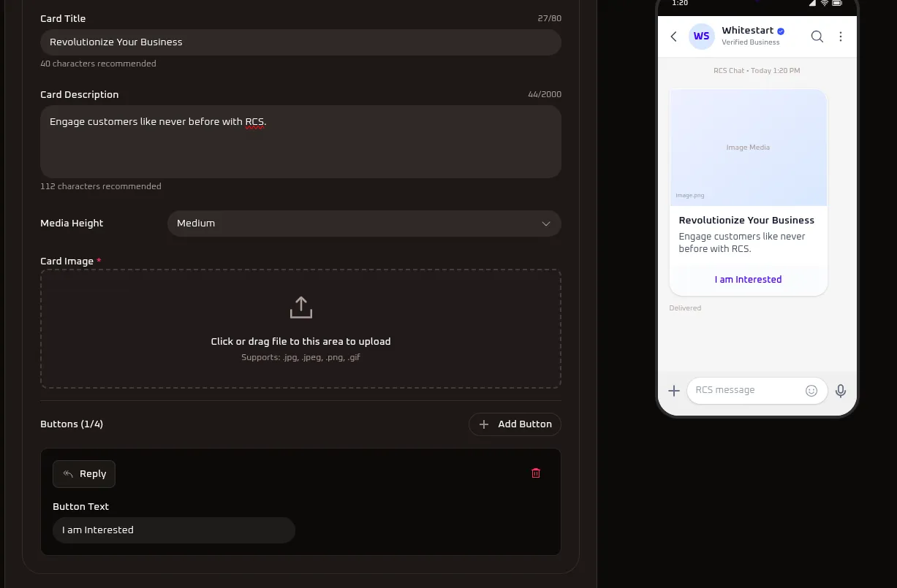Click the RCS message input field
The image size is (897, 588).
point(757,391)
